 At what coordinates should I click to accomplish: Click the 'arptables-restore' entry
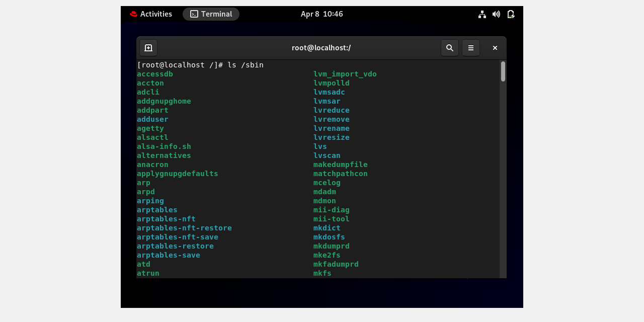coord(175,246)
